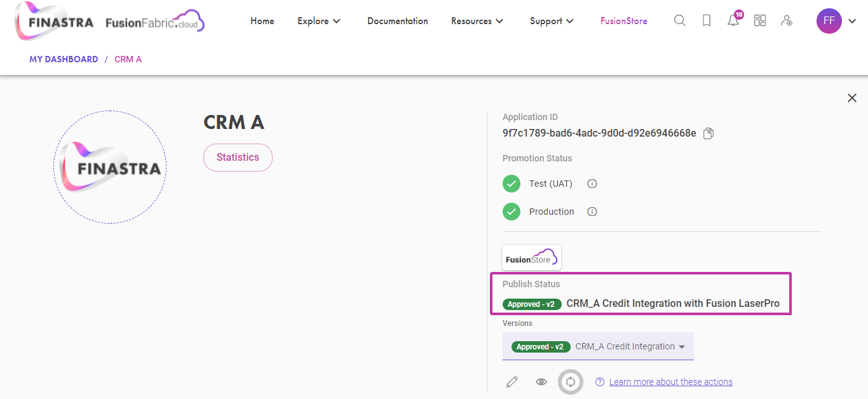Click the Production label

click(552, 212)
